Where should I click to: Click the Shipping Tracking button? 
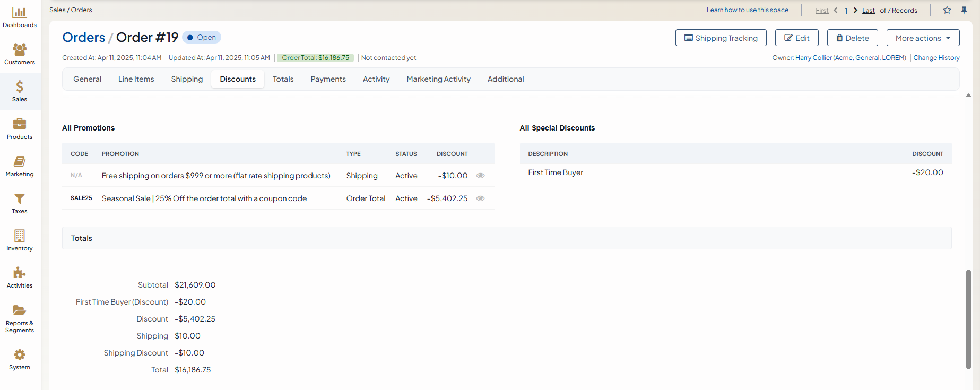click(x=721, y=38)
